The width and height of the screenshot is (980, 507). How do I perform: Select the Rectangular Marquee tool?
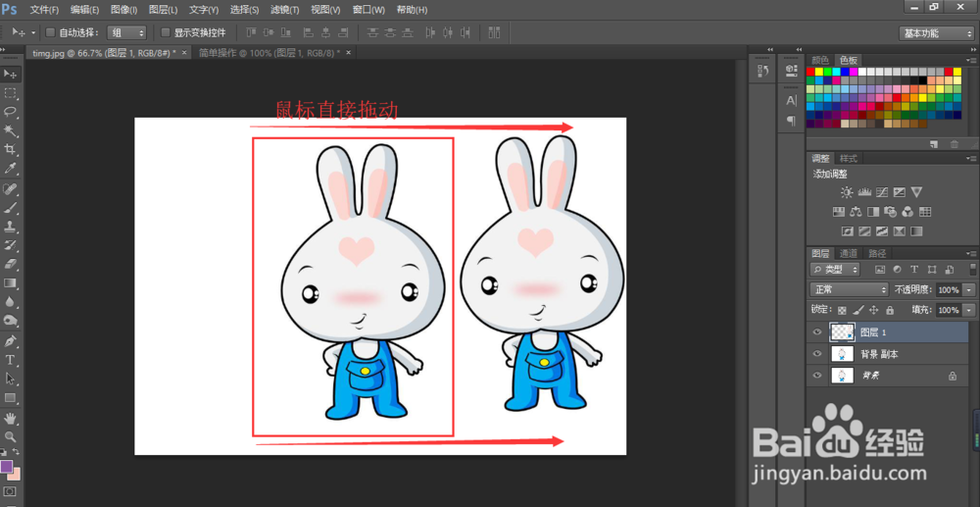[x=10, y=93]
